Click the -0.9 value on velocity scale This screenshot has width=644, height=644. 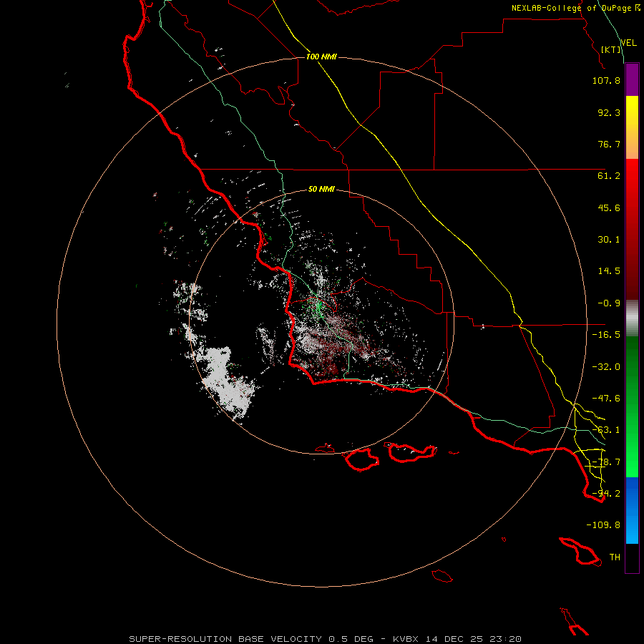click(609, 303)
